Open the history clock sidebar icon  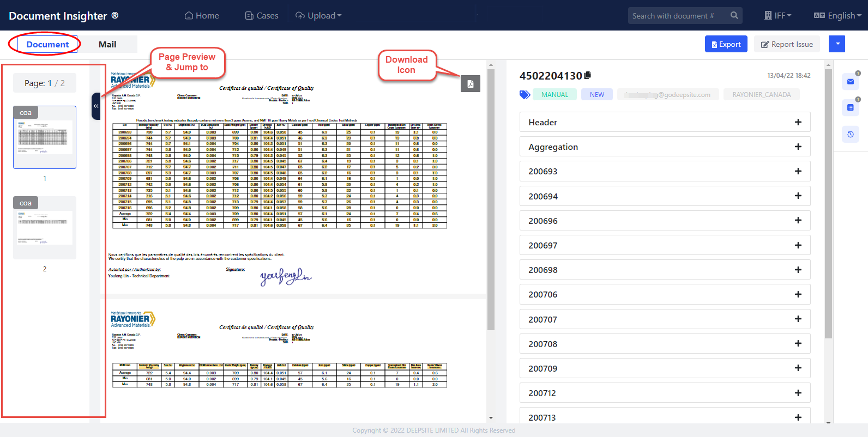pyautogui.click(x=850, y=134)
